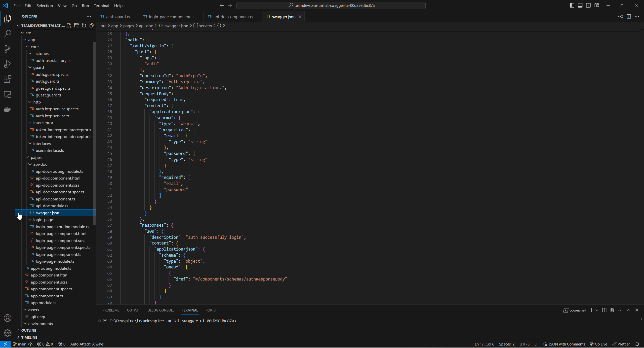Open the Docker view icon
The image size is (644, 348).
pos(8,109)
